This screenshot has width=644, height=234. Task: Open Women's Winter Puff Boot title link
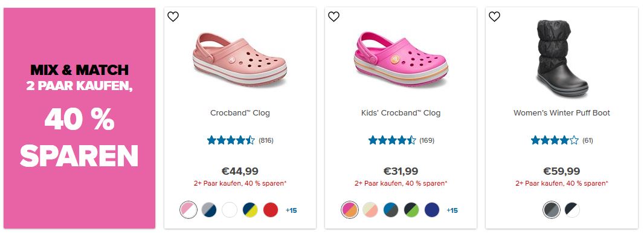[561, 112]
